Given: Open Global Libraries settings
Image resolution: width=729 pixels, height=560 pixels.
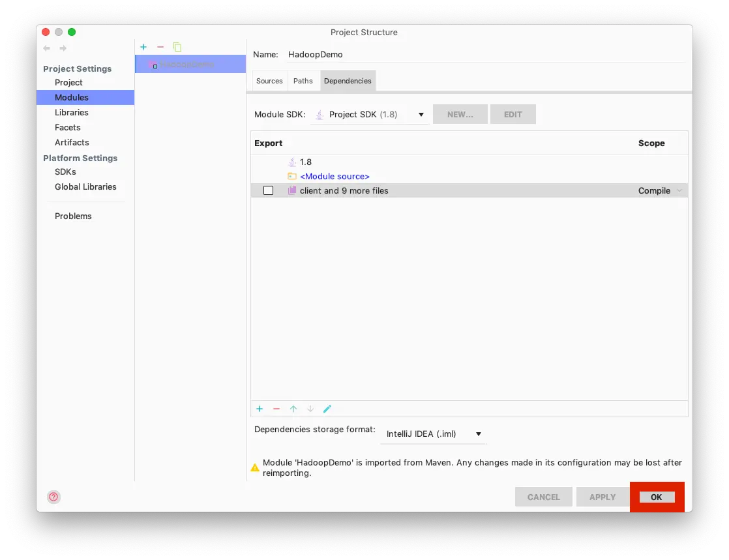Looking at the screenshot, I should point(85,186).
